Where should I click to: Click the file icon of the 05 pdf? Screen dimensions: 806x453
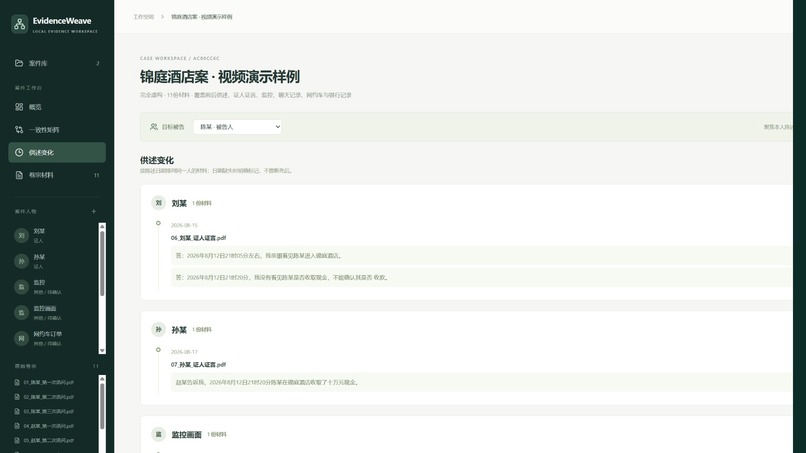pyautogui.click(x=17, y=440)
